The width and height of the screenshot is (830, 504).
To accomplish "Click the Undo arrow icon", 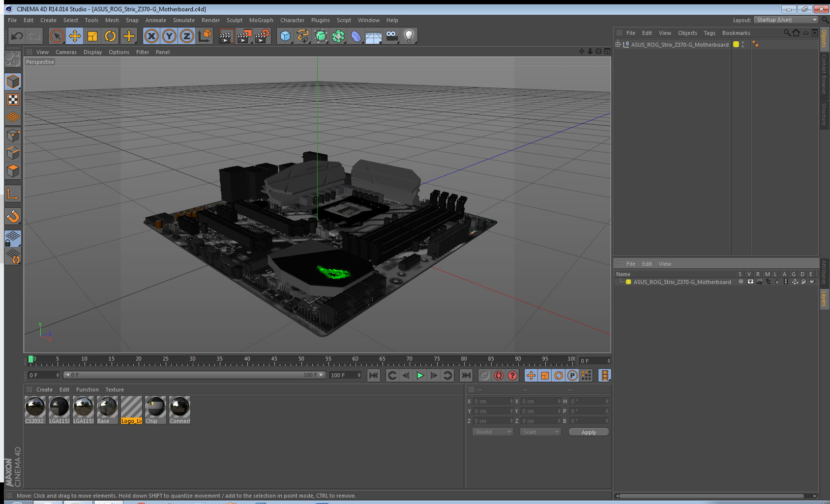I will (x=17, y=36).
